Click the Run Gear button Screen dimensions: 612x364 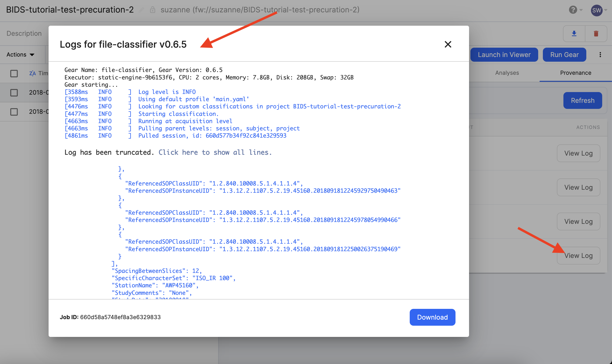564,55
